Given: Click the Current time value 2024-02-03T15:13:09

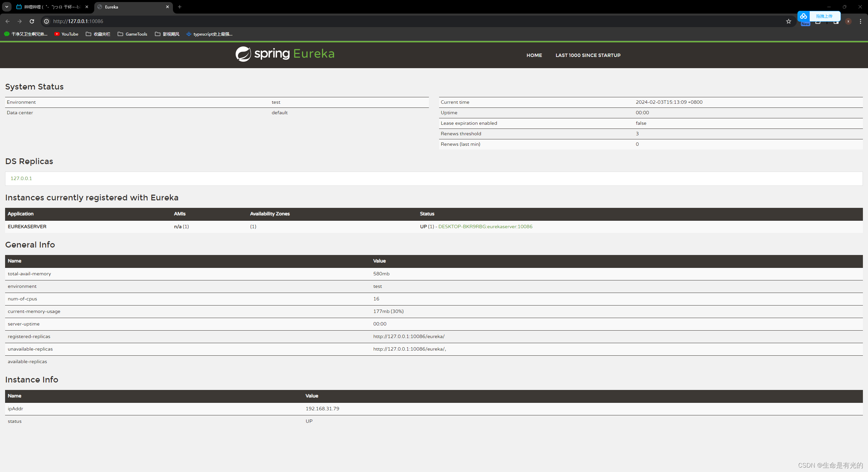Looking at the screenshot, I should click(x=669, y=102).
